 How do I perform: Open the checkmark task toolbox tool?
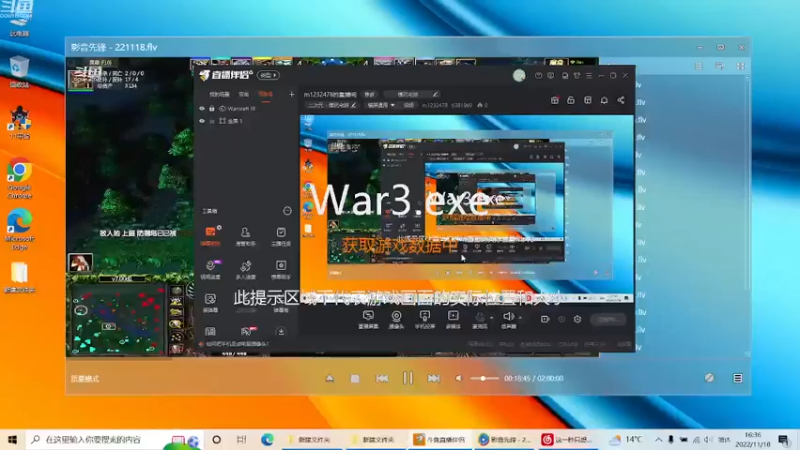coord(281,236)
